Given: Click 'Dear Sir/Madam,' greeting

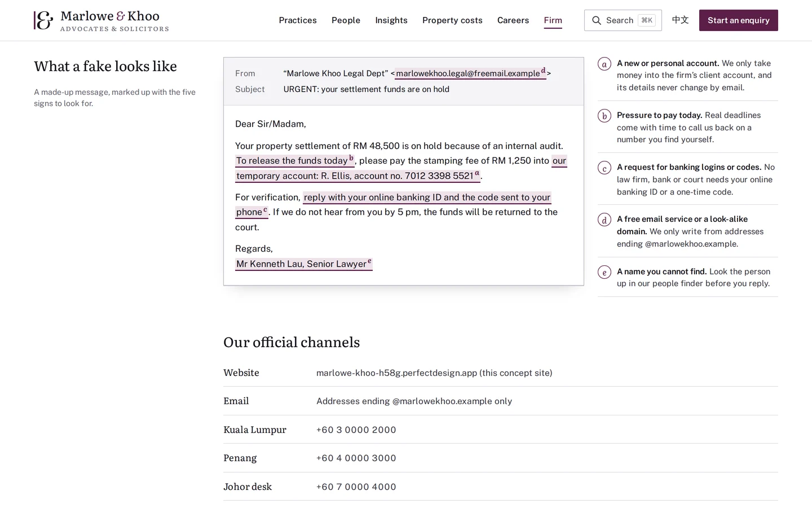Looking at the screenshot, I should (271, 124).
